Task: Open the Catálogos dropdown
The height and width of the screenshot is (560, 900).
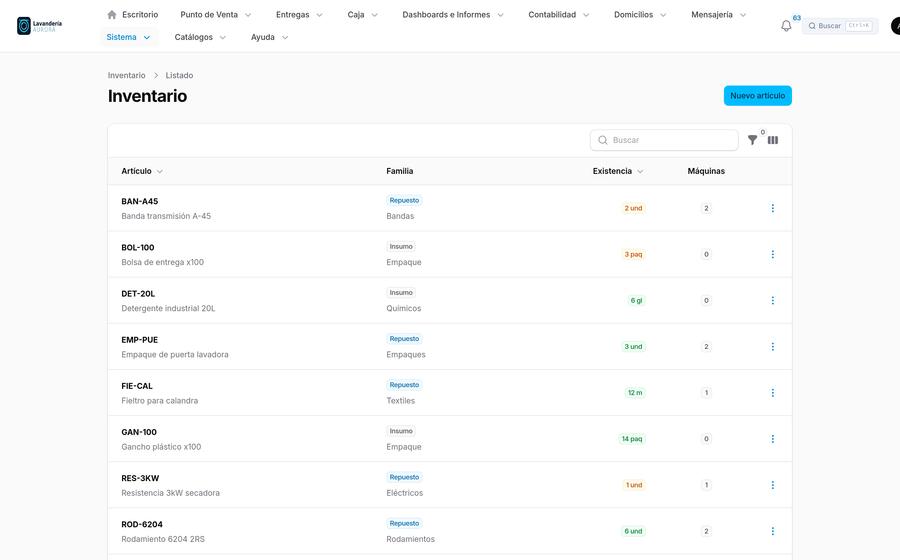Action: pyautogui.click(x=200, y=37)
